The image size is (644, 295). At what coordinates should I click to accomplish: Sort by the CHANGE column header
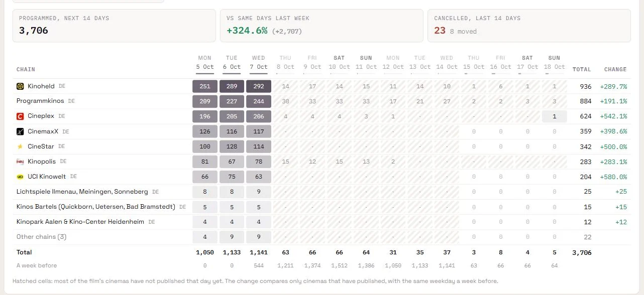pyautogui.click(x=615, y=69)
